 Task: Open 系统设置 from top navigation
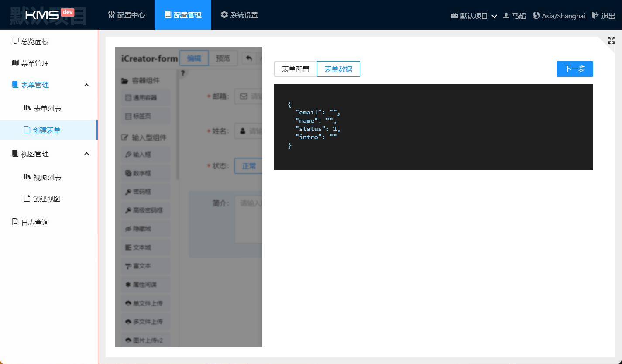coord(239,15)
